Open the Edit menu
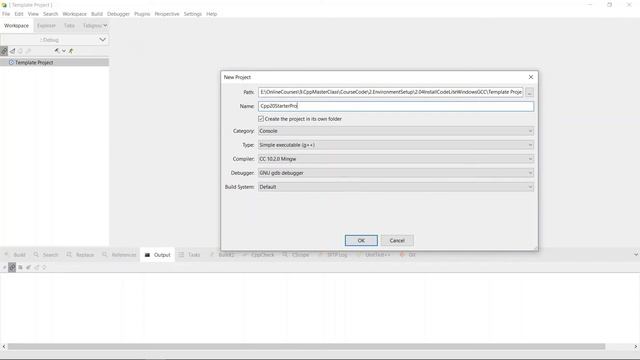The image size is (640, 360). [x=19, y=14]
